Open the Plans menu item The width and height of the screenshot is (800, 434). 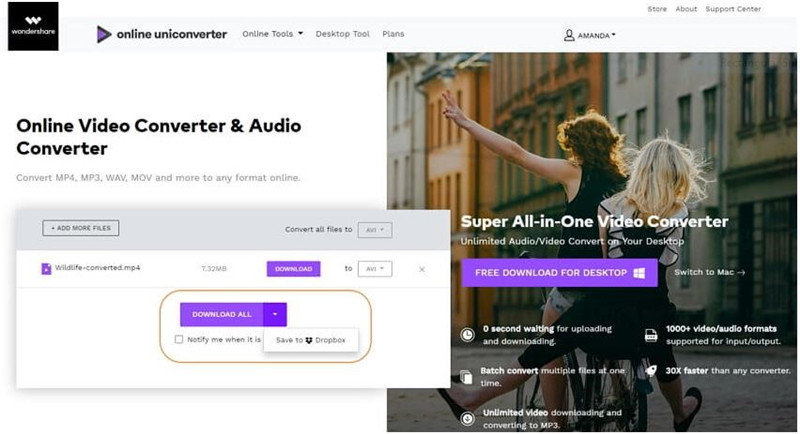click(393, 34)
